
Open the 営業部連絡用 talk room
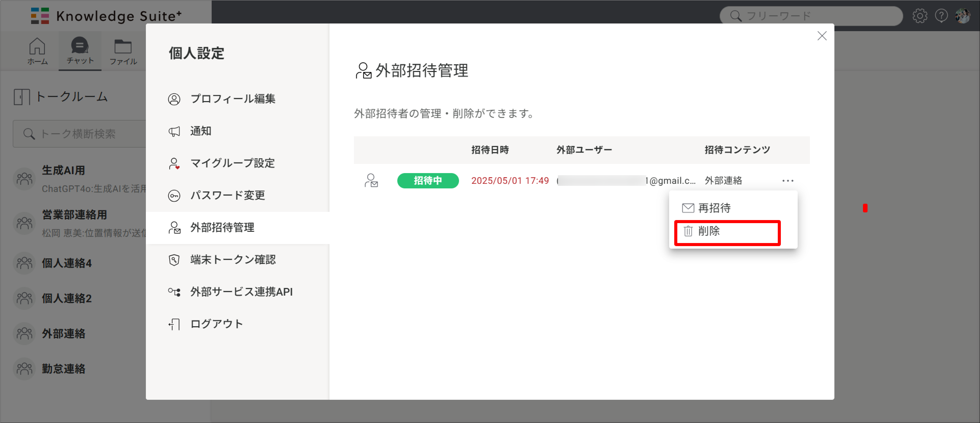(79, 223)
